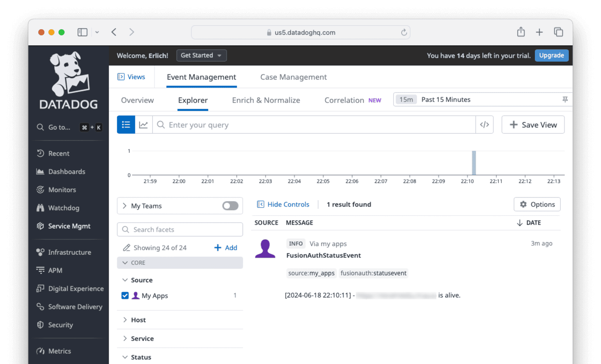The width and height of the screenshot is (601, 364).
Task: Open the Views panel link
Action: tap(131, 77)
